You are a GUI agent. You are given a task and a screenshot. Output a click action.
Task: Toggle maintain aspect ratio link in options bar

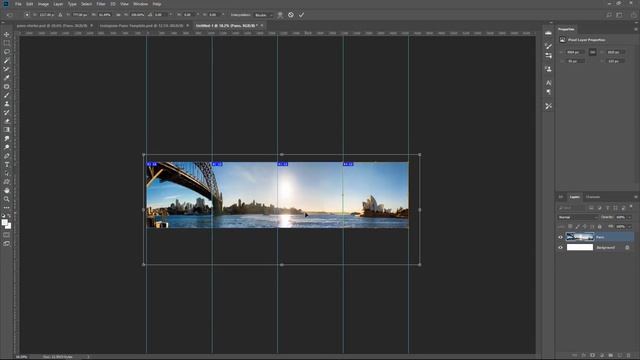[118, 15]
